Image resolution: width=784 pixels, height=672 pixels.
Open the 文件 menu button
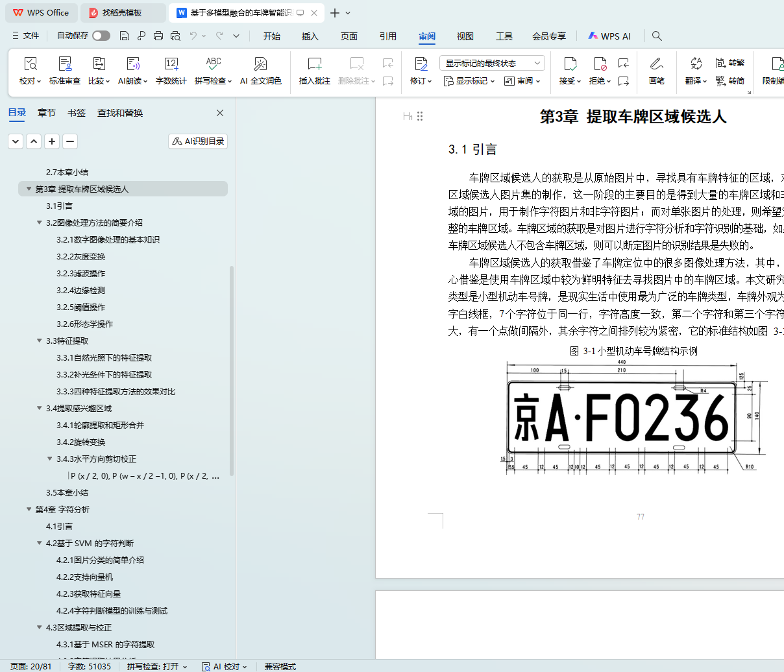point(26,36)
